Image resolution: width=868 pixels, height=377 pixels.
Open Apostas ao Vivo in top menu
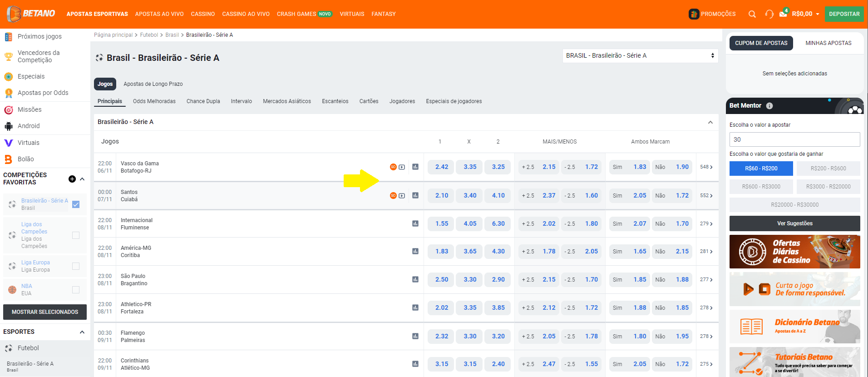point(159,14)
